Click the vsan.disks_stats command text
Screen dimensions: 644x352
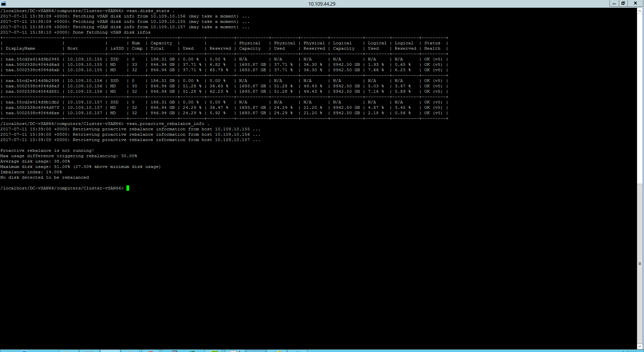(148, 11)
